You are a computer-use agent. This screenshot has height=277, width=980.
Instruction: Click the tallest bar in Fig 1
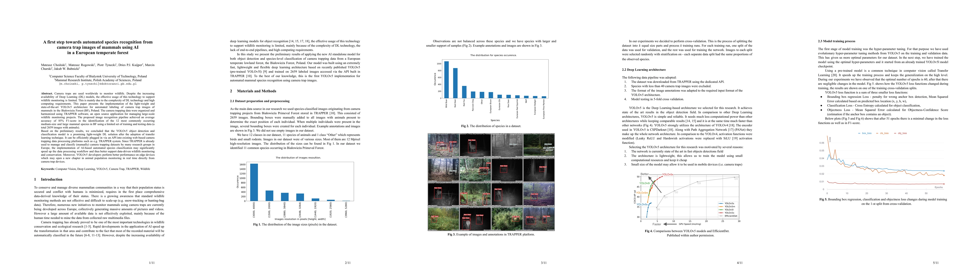click(x=254, y=182)
